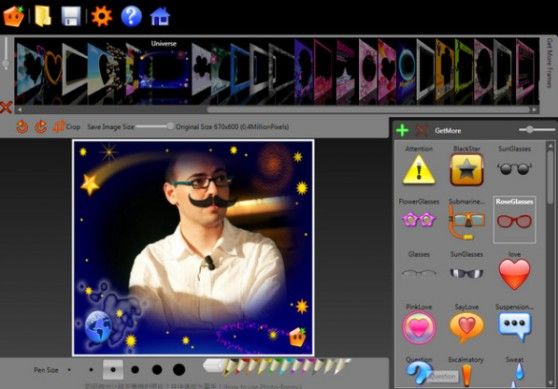Select the largest pen size dot
Viewport: 558px width, 389px height.
click(x=179, y=370)
